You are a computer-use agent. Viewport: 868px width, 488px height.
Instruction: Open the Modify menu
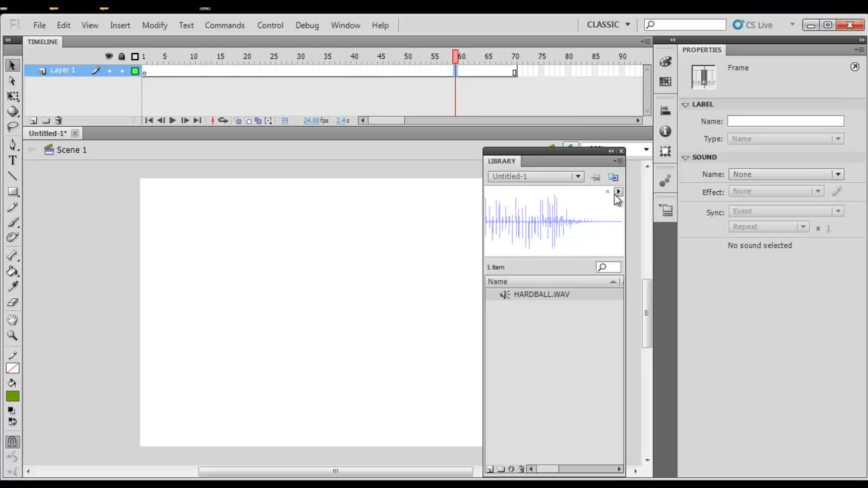click(155, 25)
